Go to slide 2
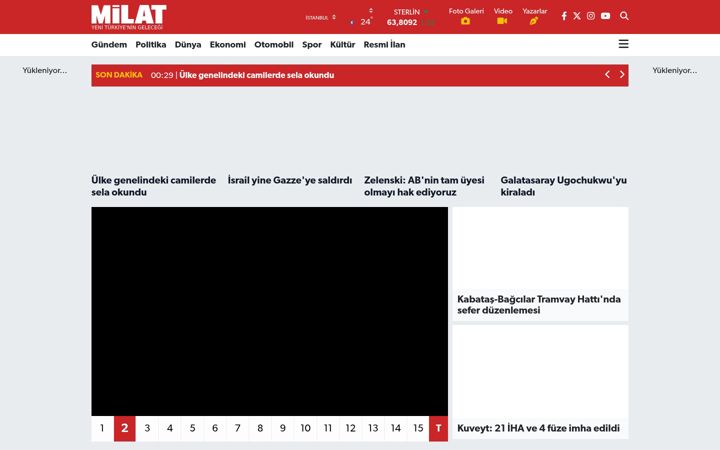This screenshot has height=450, width=720. tap(124, 428)
